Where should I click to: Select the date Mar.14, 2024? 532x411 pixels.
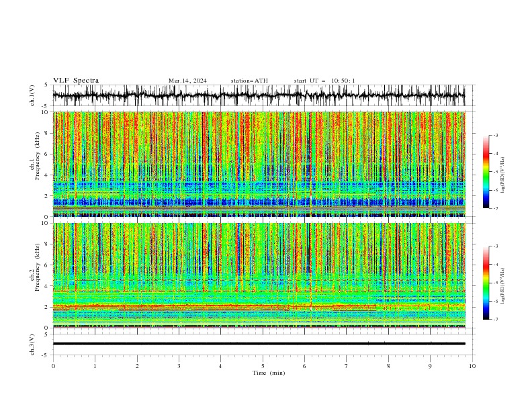[x=187, y=81]
